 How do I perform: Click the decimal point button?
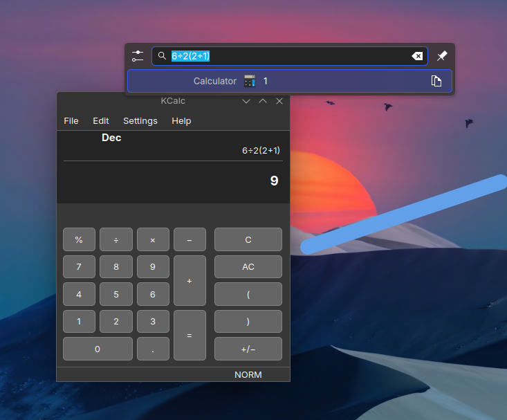coord(153,349)
